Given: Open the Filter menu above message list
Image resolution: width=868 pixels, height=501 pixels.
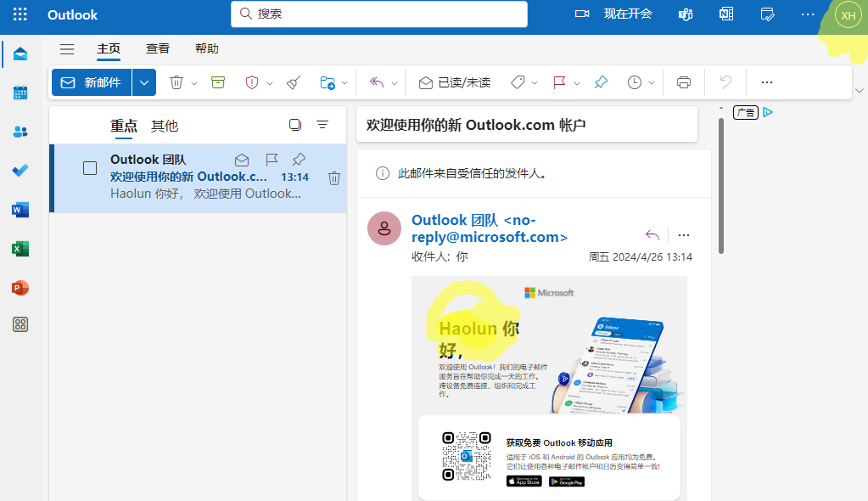Looking at the screenshot, I should pos(322,125).
